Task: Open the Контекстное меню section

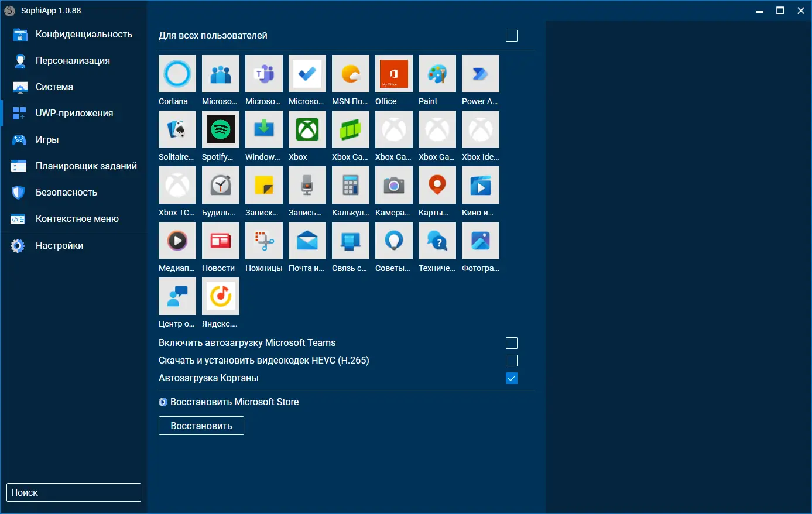Action: click(x=74, y=219)
